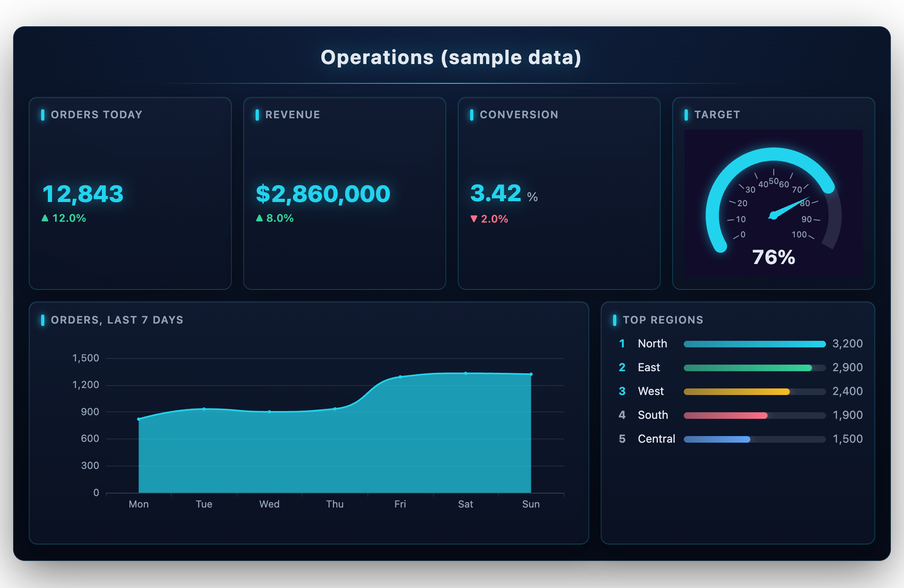This screenshot has height=588, width=904.
Task: Click the South value 1,900
Action: click(x=847, y=415)
